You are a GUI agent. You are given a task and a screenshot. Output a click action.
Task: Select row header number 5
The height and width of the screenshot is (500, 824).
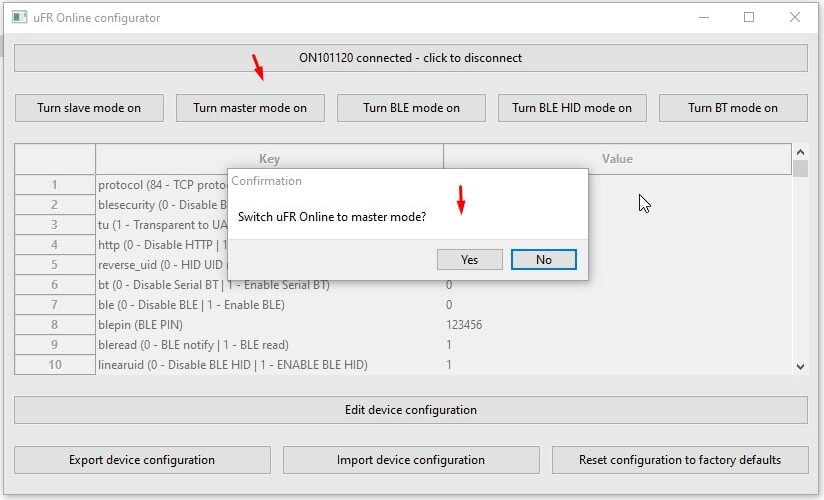[55, 265]
